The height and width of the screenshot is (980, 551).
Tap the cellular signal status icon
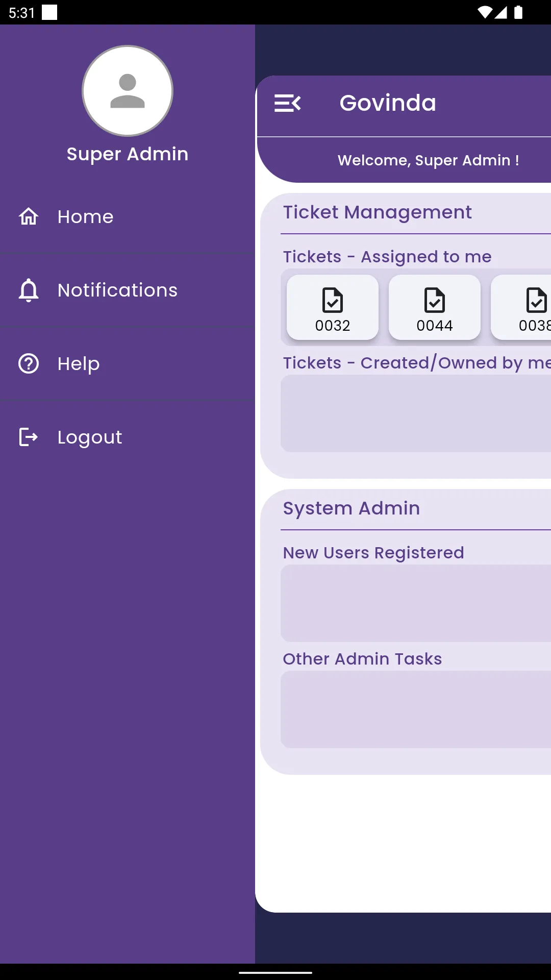(x=501, y=13)
